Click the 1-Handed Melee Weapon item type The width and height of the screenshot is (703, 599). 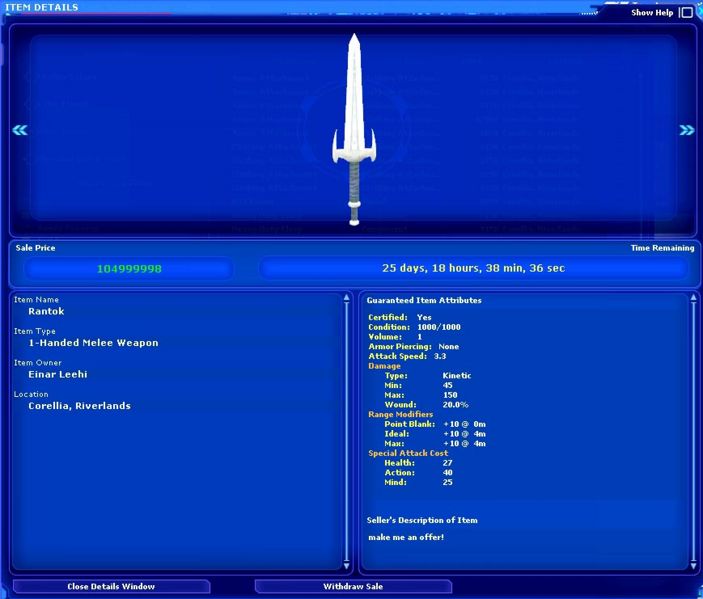click(93, 343)
